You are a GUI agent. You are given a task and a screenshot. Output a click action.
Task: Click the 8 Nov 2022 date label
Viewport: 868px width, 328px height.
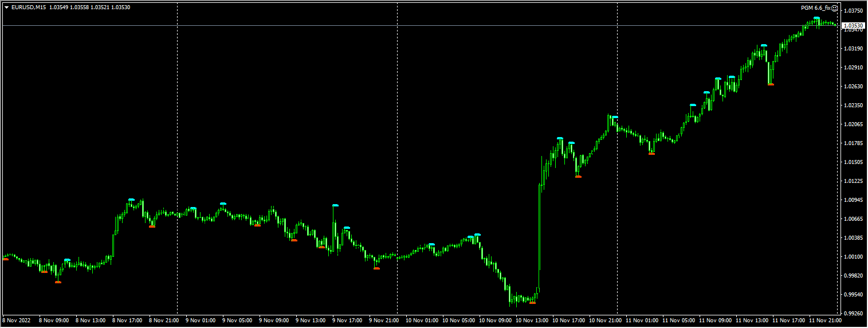pos(15,321)
